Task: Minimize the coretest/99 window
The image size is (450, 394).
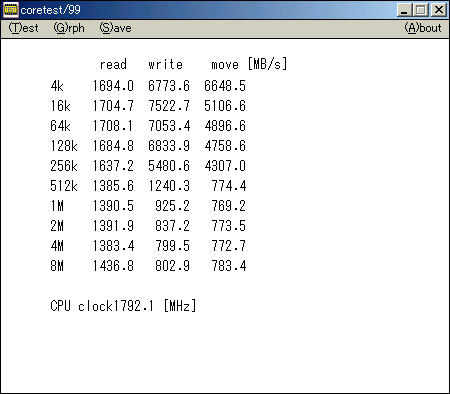Action: click(404, 10)
